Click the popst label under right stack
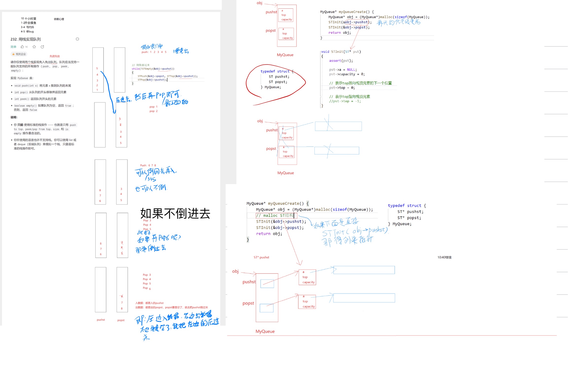588x367 pixels. 121,320
